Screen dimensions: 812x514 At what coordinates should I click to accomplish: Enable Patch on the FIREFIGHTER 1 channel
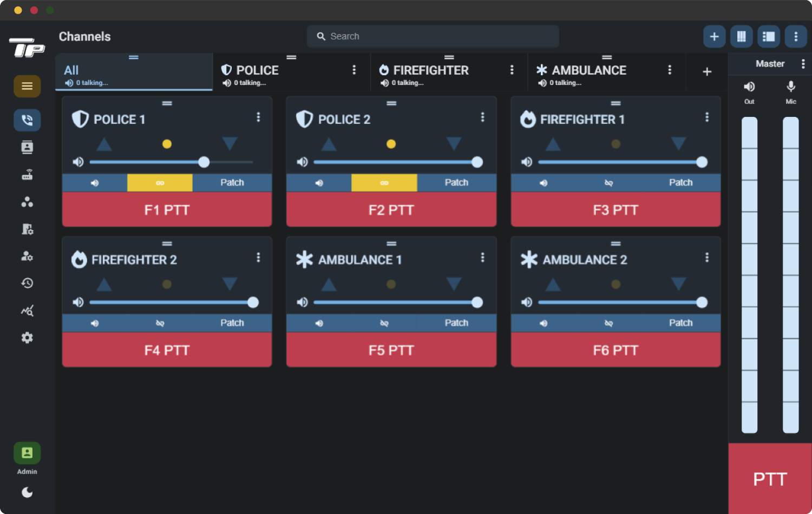(680, 182)
